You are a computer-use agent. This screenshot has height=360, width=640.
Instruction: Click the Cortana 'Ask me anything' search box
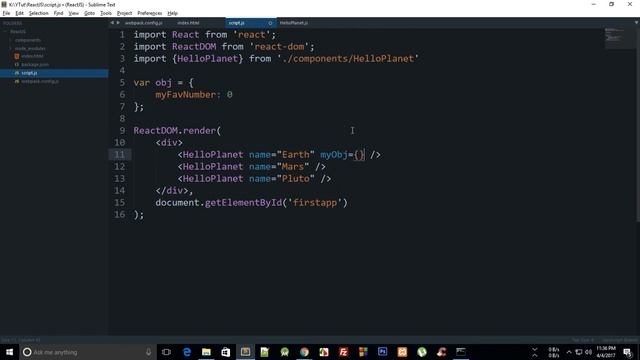point(88,352)
